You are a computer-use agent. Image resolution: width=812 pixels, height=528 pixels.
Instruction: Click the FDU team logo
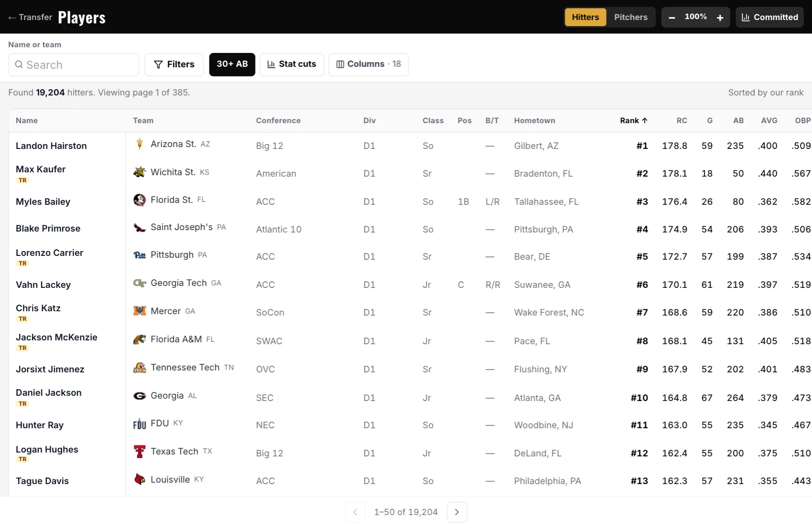pyautogui.click(x=139, y=423)
